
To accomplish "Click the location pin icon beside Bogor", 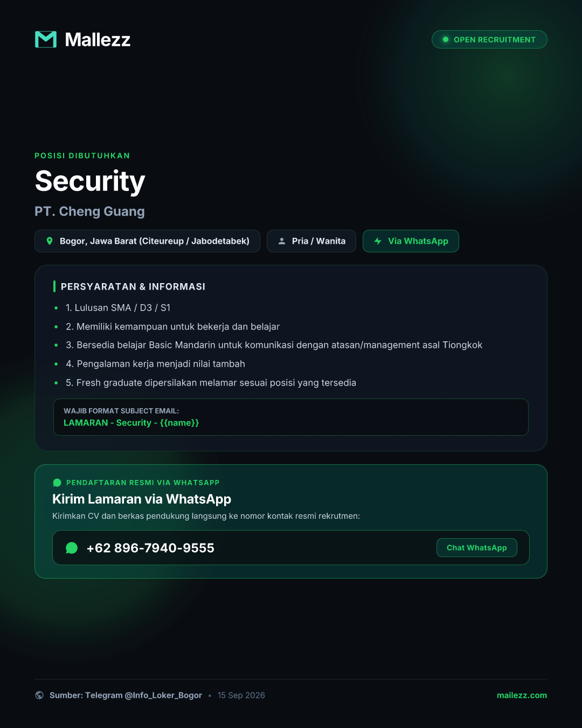I will (50, 241).
